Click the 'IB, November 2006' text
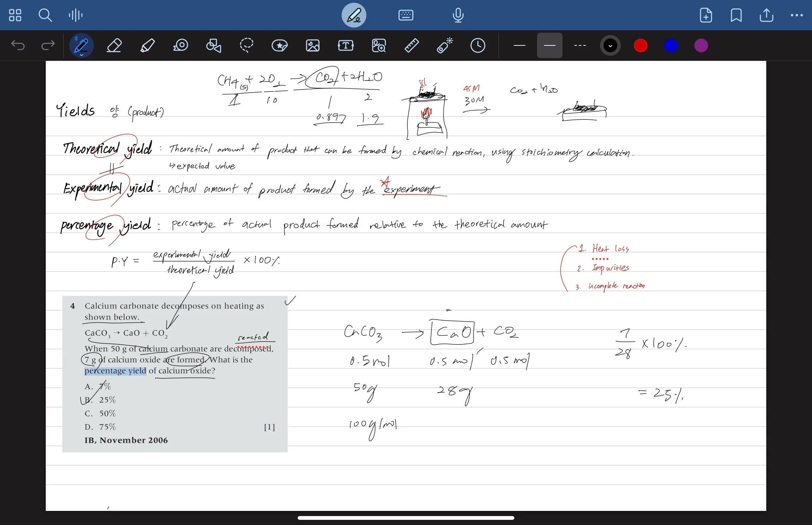The width and height of the screenshot is (812, 525). [x=126, y=440]
